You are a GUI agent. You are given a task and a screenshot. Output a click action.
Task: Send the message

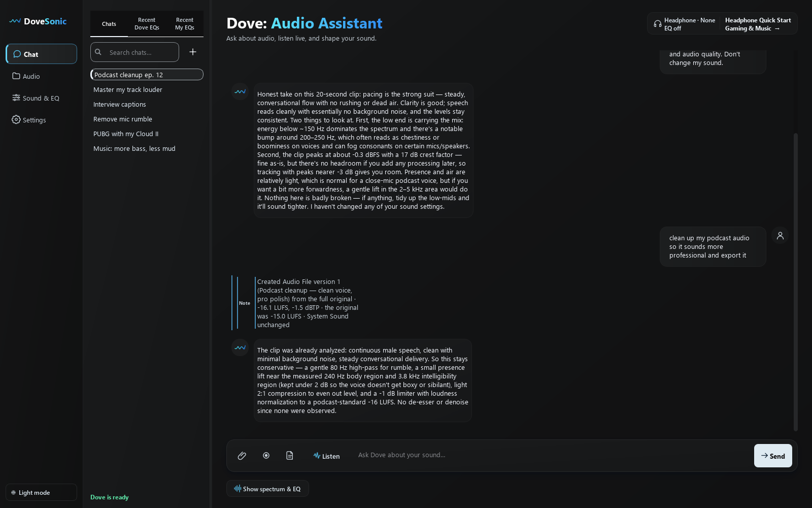(773, 456)
